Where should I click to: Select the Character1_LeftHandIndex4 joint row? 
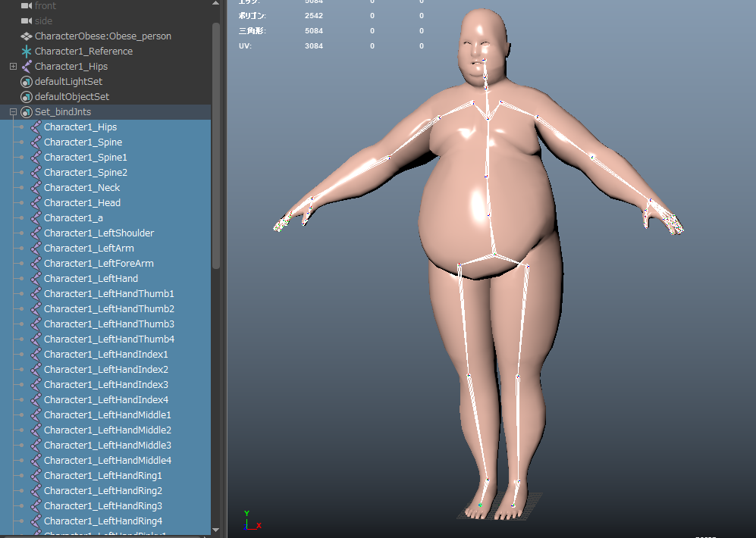pyautogui.click(x=105, y=400)
